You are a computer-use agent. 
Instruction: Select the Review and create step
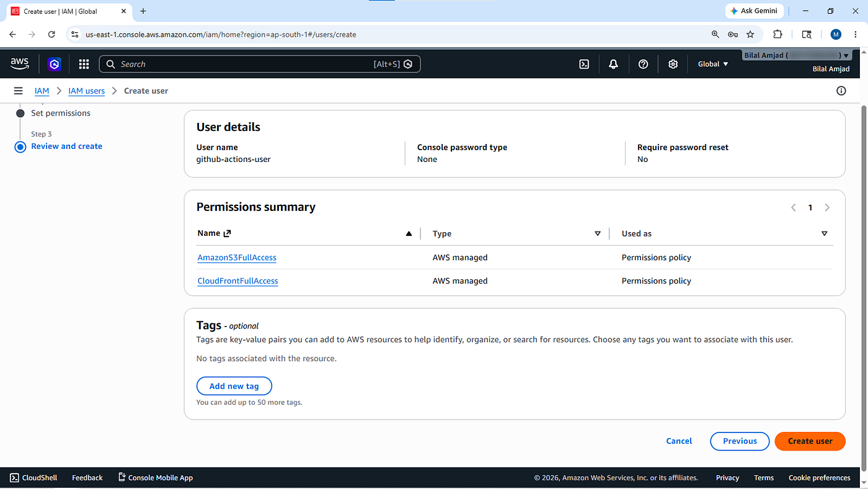[66, 146]
